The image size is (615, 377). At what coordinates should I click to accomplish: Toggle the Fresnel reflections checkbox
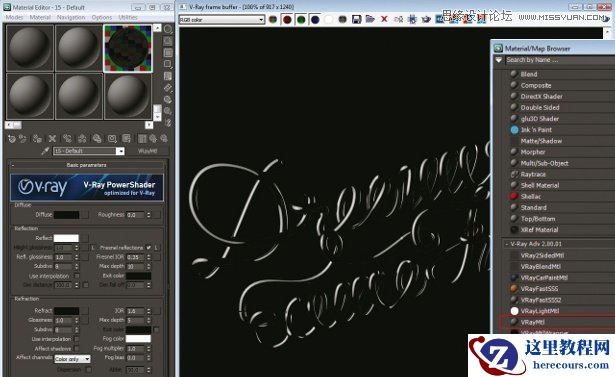coord(148,248)
